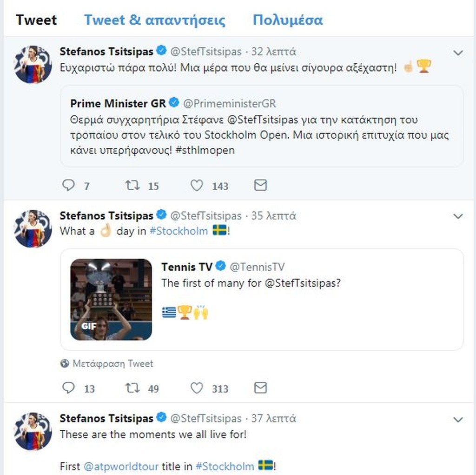Reply to the Stockholm day tweet
Image resolution: width=476 pixels, height=475 pixels.
[68, 388]
